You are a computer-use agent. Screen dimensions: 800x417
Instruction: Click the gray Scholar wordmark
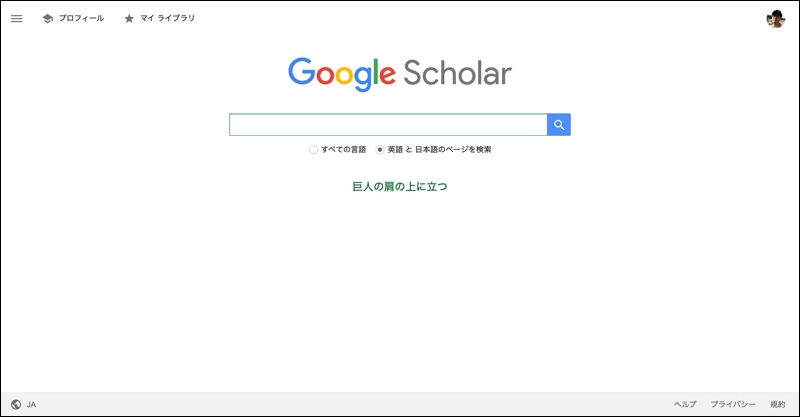457,73
